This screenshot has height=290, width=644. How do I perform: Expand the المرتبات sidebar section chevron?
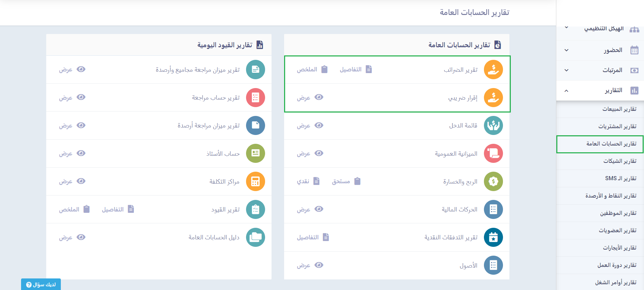click(x=567, y=70)
